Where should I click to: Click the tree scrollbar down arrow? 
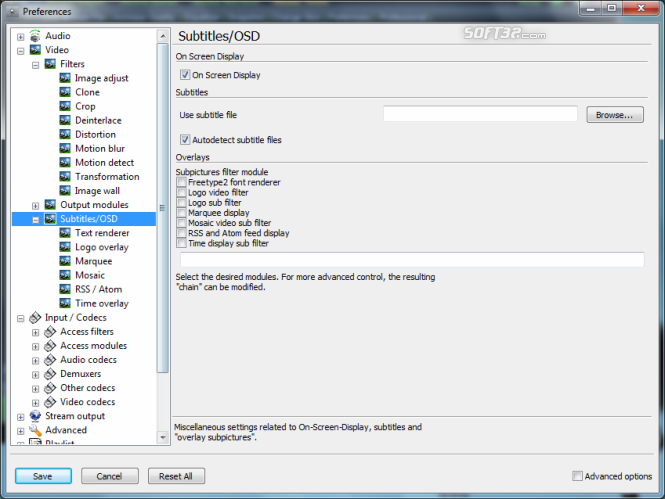(163, 437)
